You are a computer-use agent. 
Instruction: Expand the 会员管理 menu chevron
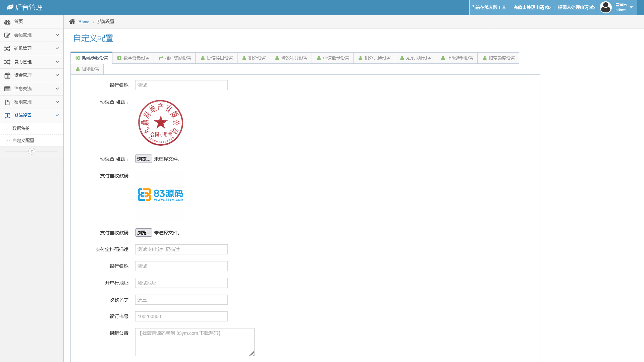57,35
